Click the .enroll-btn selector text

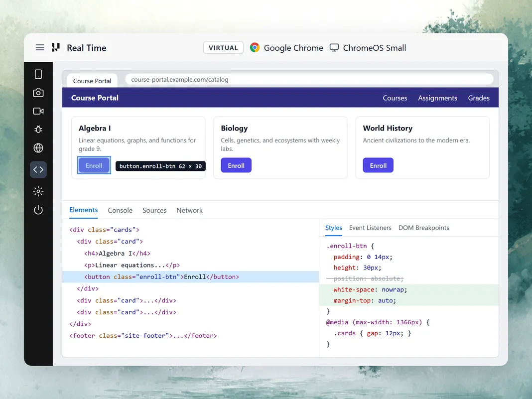[x=346, y=246]
